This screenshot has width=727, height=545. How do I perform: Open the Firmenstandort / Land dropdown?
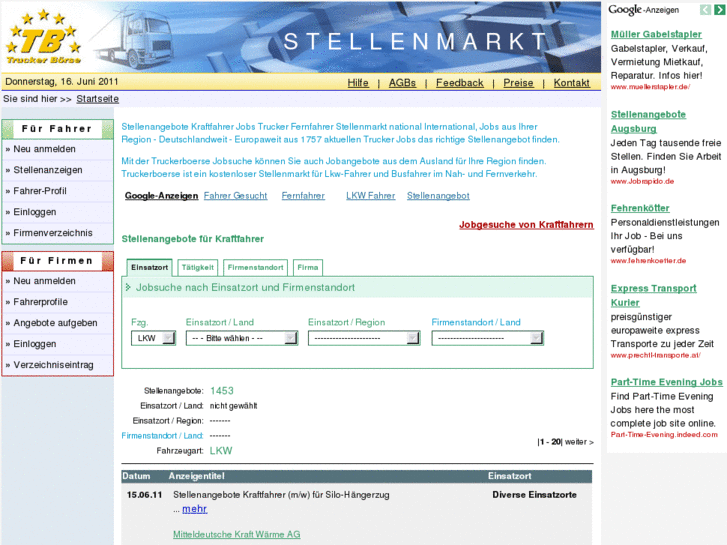pos(487,338)
